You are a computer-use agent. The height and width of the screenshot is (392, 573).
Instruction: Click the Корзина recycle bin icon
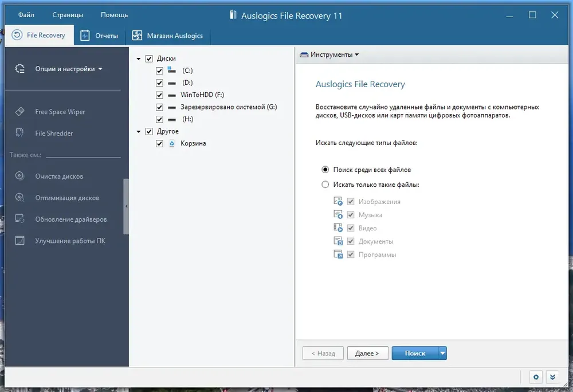click(x=172, y=144)
